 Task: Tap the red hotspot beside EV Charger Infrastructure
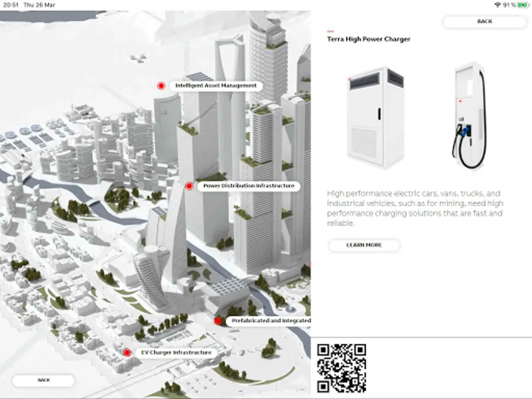[x=127, y=353]
